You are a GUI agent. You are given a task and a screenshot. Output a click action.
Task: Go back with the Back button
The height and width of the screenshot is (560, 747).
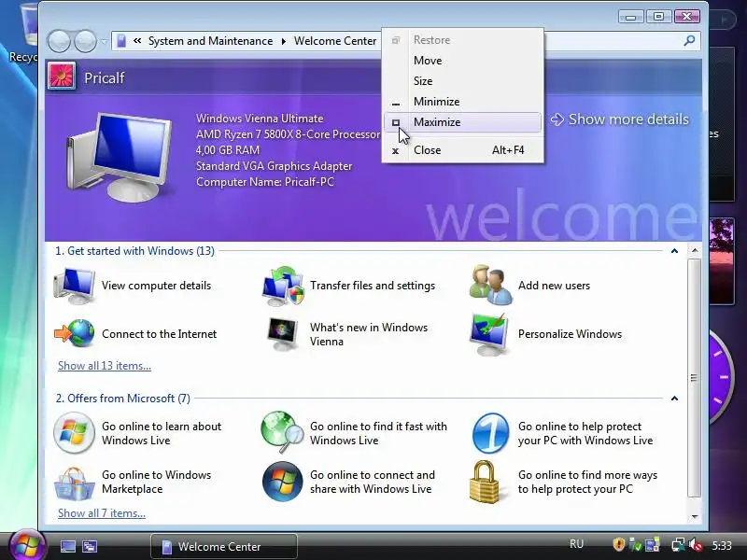[60, 41]
